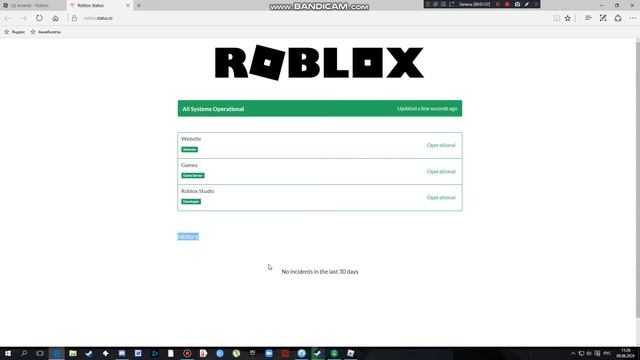
Task: Open Task View on taskbar
Action: click(x=40, y=353)
